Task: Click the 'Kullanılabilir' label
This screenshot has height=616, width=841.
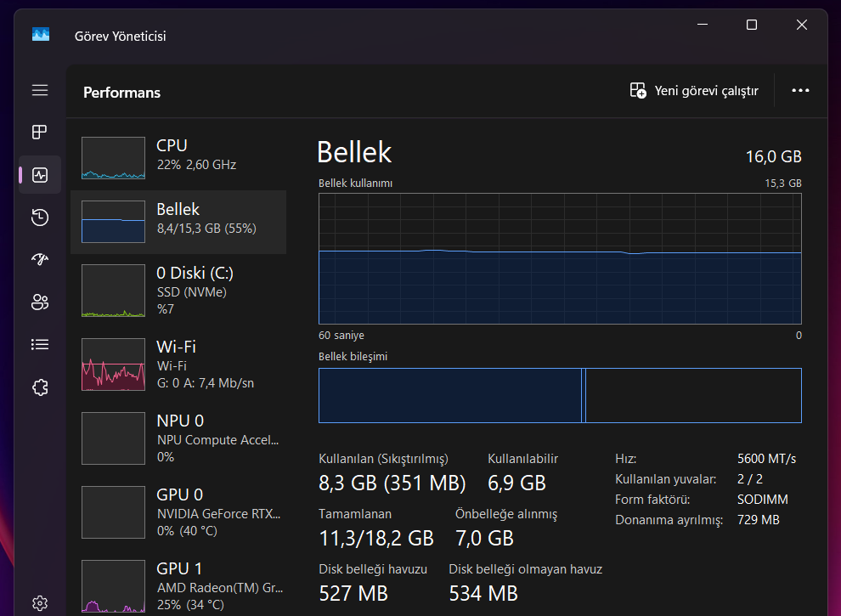Action: (522, 459)
